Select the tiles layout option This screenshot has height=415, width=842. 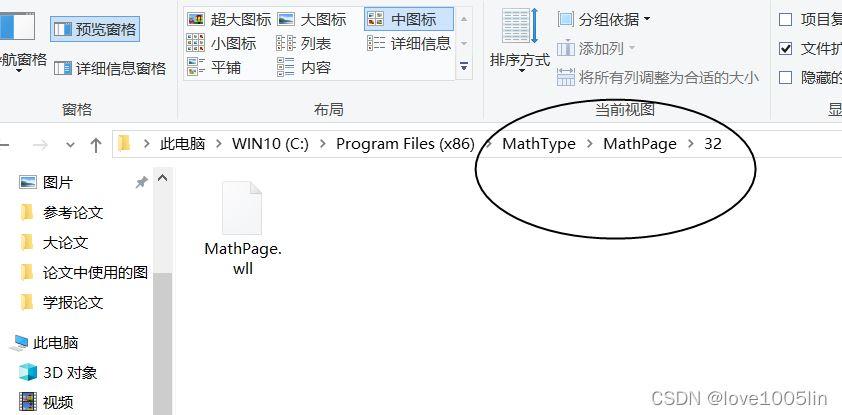214,68
